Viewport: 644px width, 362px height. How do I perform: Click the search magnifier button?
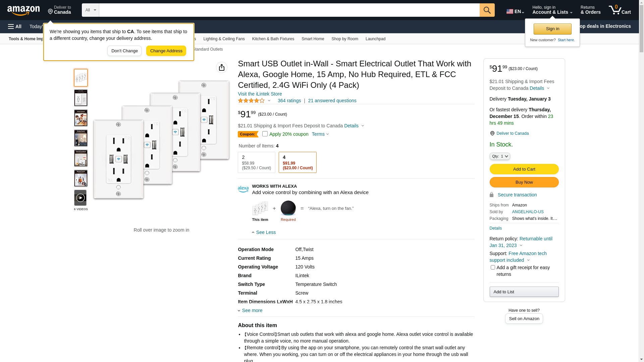(x=487, y=10)
